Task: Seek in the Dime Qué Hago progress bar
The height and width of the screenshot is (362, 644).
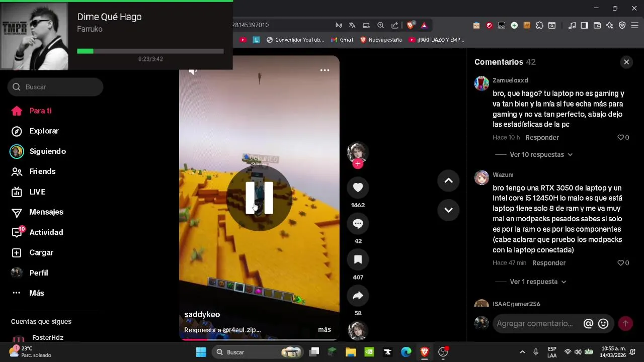Action: pos(150,51)
